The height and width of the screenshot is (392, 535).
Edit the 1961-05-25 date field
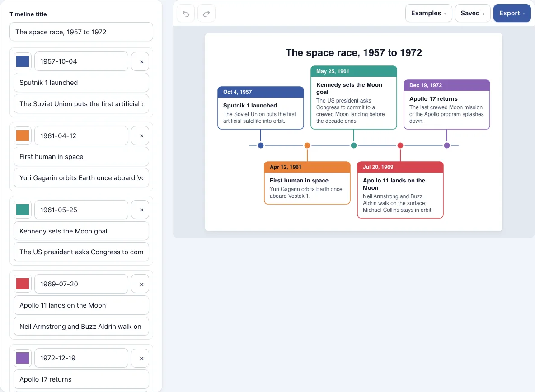[81, 210]
